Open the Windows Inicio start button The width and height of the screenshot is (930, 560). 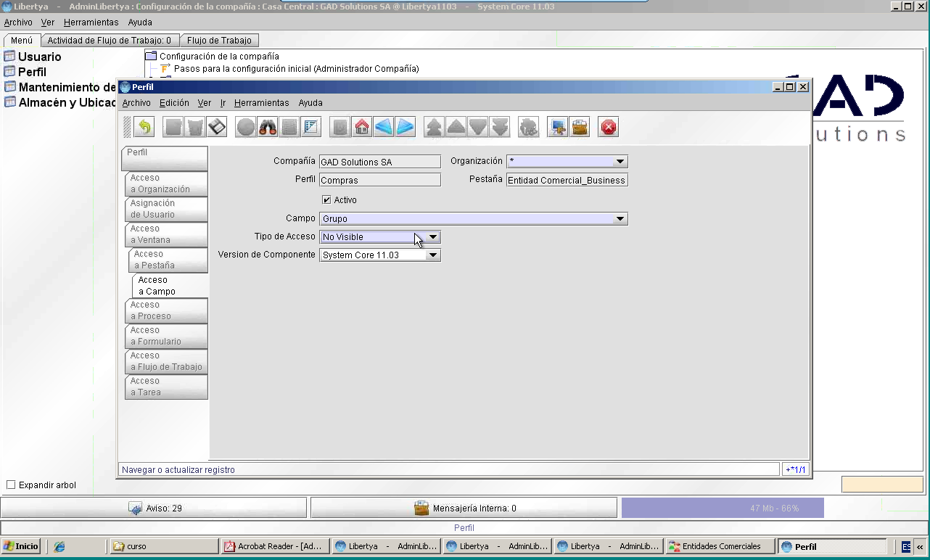(x=21, y=546)
